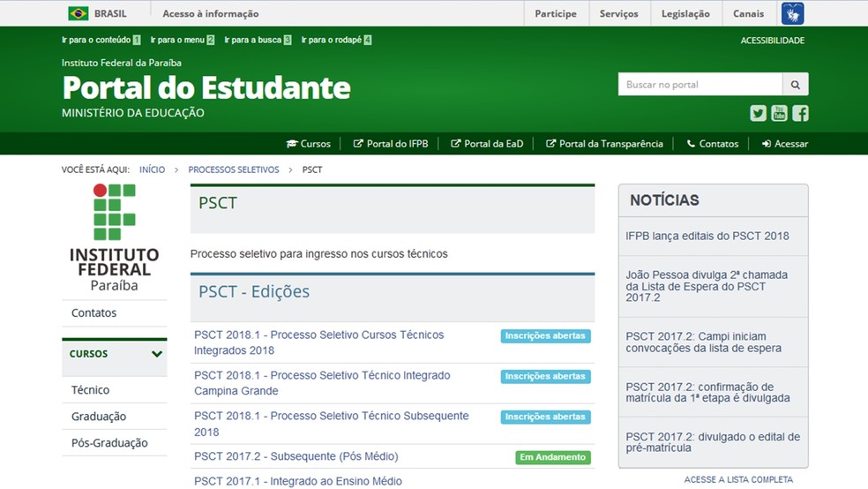Click the Em Andamento status badge

coord(553,457)
